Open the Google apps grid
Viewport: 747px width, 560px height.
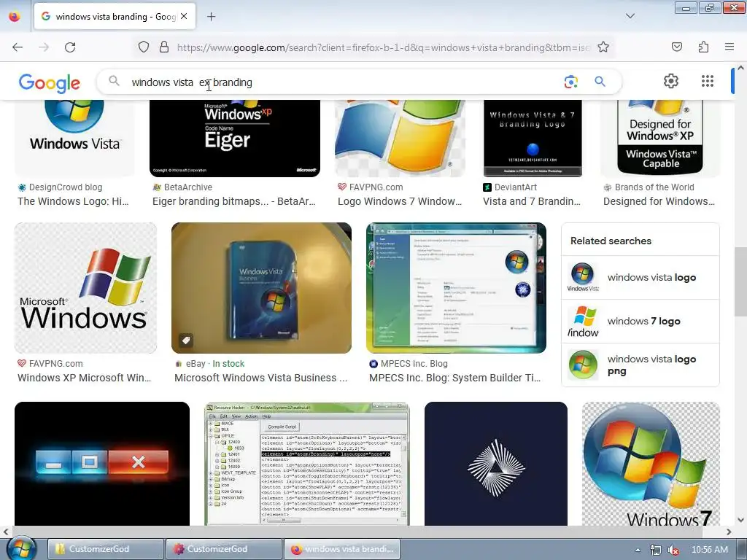coord(708,81)
